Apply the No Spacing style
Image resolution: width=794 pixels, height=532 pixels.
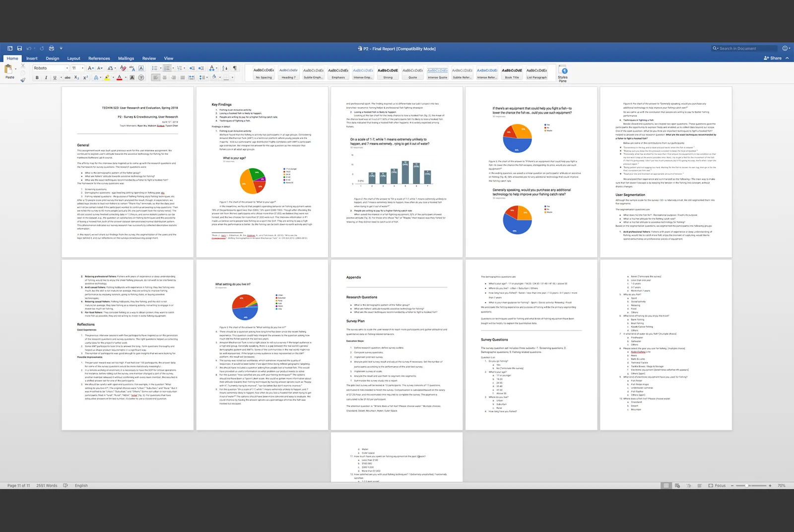click(264, 73)
